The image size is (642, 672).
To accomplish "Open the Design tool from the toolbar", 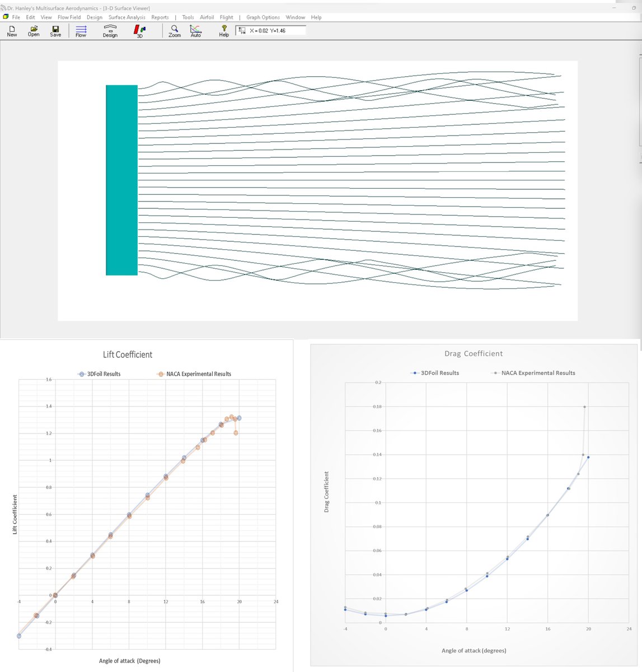I will coord(110,31).
